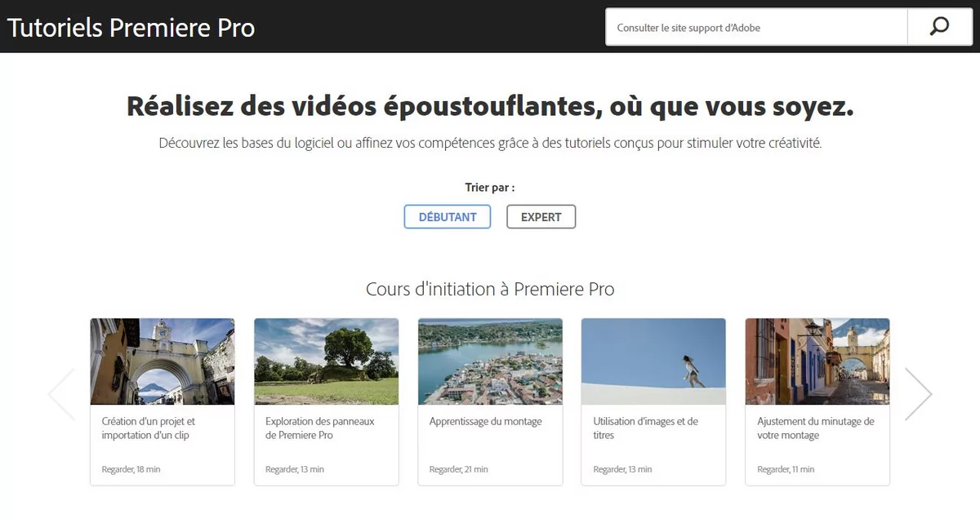Open 'Création d'un projet et importation d'un clip'

(x=149, y=428)
